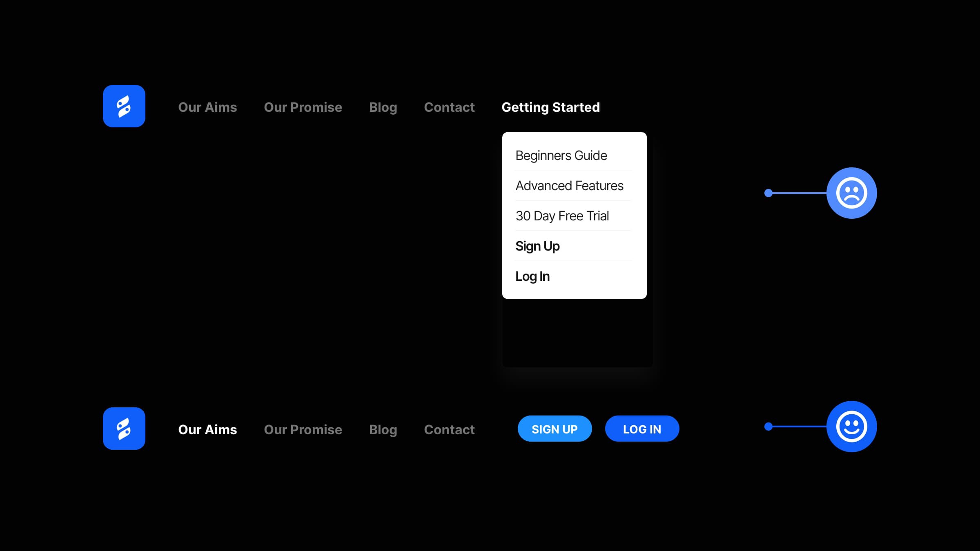This screenshot has height=551, width=980.
Task: Select Beginners Guide from dropdown
Action: (561, 155)
